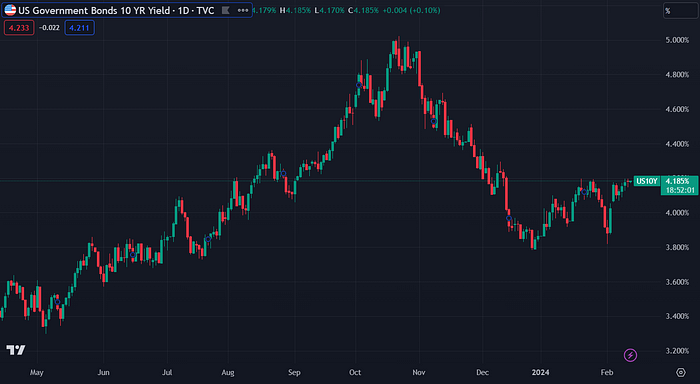This screenshot has height=384, width=700.
Task: Click the circle event marker in late-July candles
Action: point(208,239)
